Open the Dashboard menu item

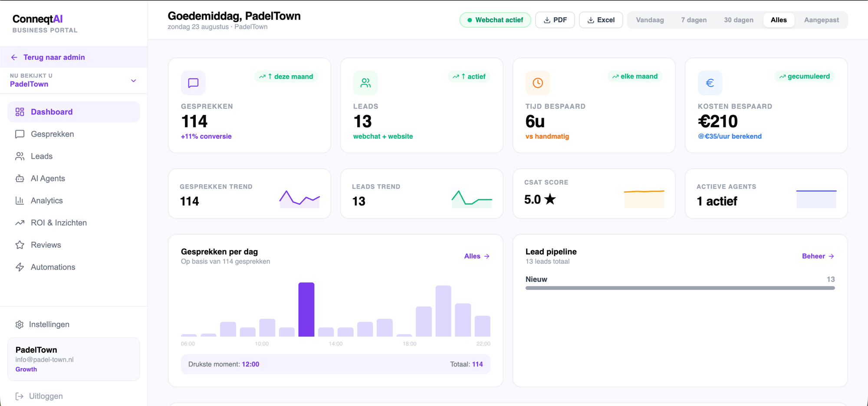point(74,112)
